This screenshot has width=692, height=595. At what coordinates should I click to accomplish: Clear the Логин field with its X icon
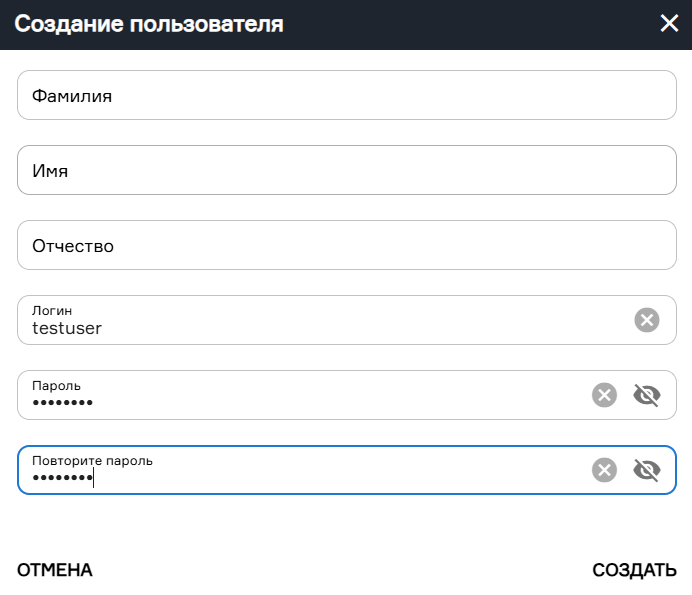pos(647,320)
